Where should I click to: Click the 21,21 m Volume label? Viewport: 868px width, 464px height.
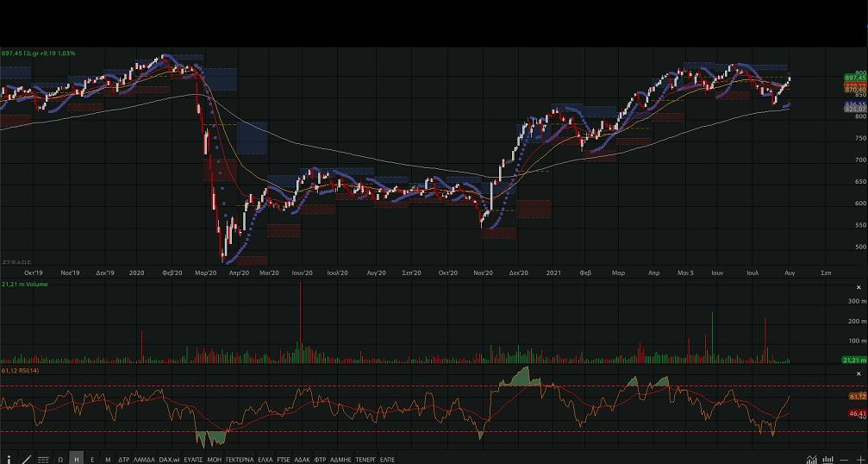[x=25, y=284]
